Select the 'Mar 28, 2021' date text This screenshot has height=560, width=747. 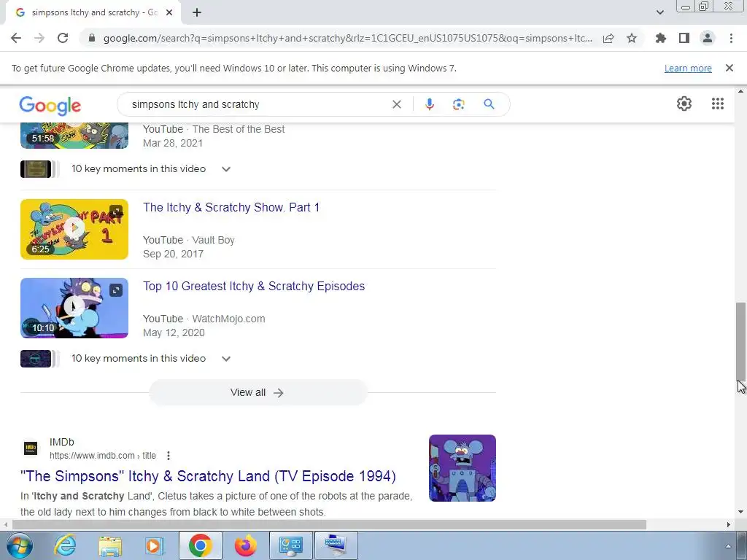(172, 143)
